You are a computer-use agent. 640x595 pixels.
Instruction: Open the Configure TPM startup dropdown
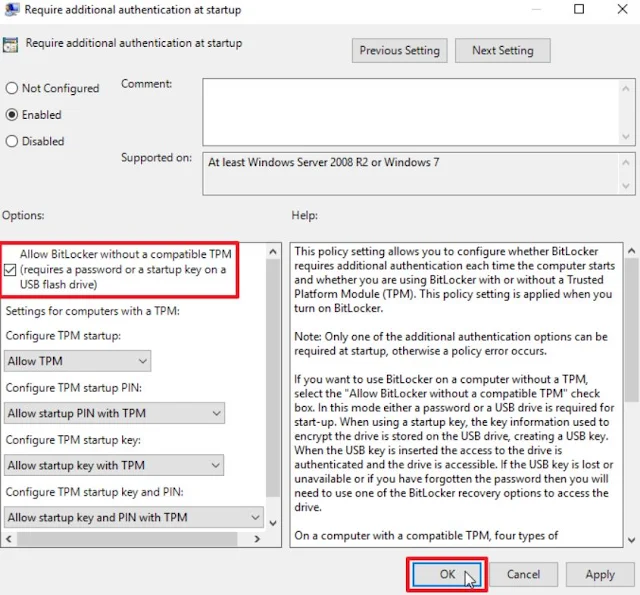click(78, 361)
